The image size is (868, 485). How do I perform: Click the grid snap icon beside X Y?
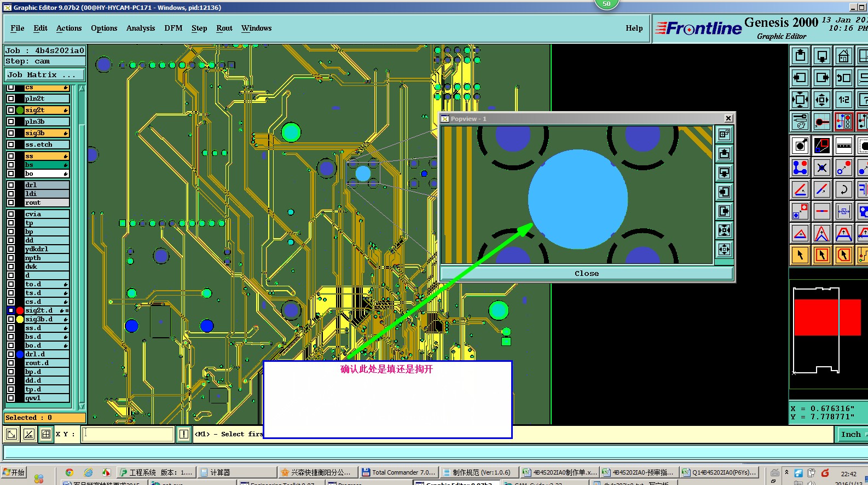[x=46, y=435]
